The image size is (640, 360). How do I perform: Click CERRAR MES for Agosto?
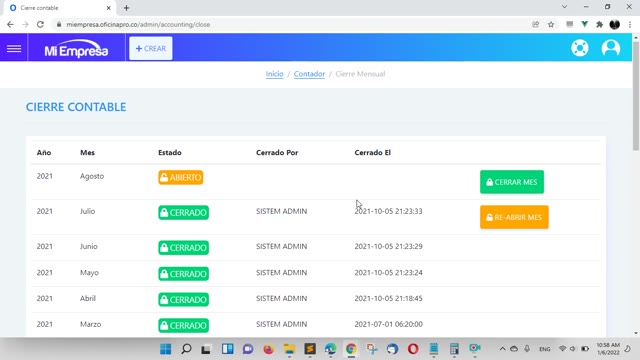[512, 182]
